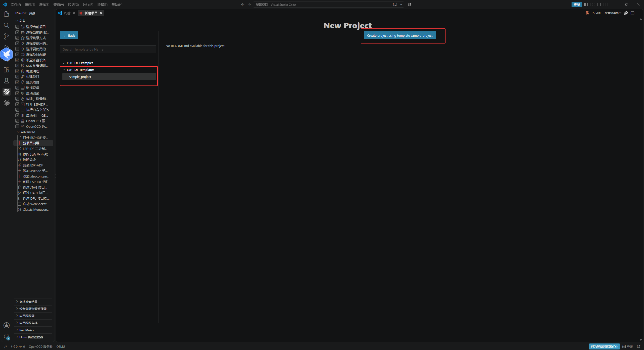Uncheck the 选择烧录方式 checkbox
Viewport: 644px width, 350px height.
tap(17, 38)
